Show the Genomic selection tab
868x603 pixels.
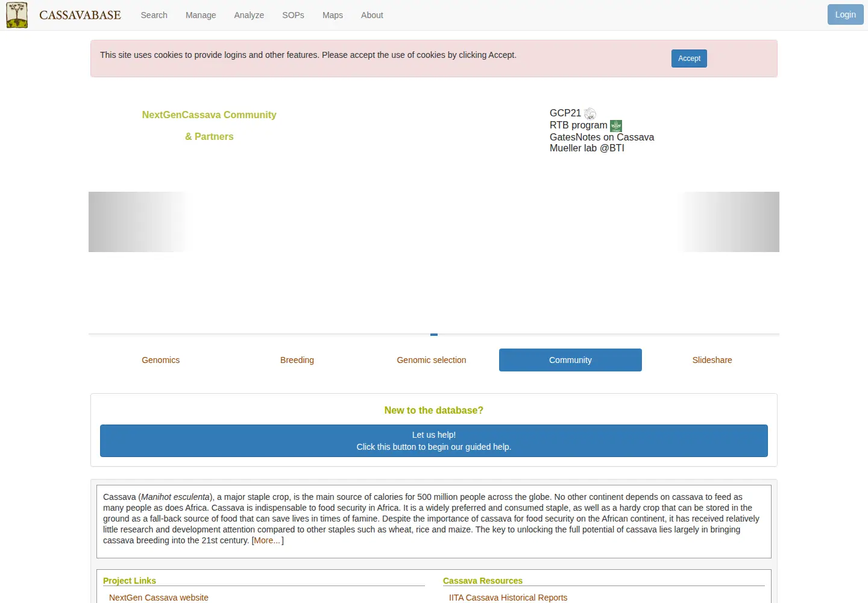point(432,360)
